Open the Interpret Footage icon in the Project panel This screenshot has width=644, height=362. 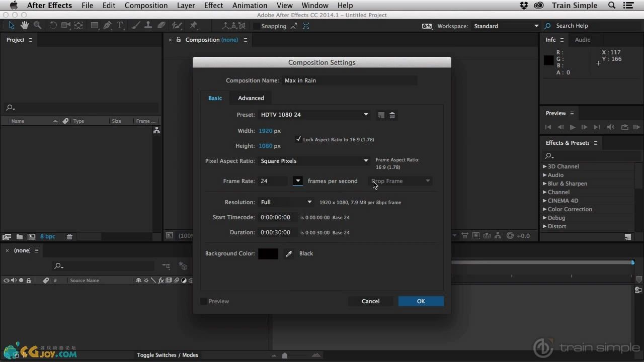tap(7, 237)
